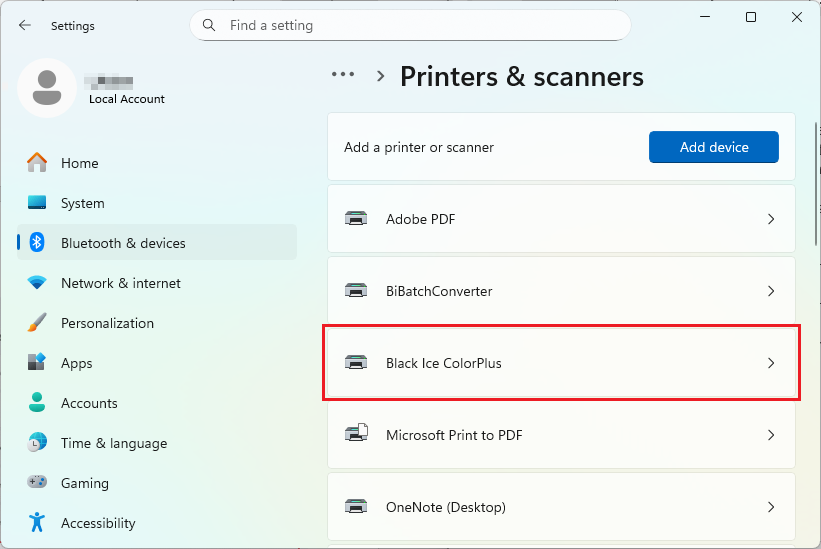
Task: Click the Black Ice ColorPlus printer icon
Action: click(356, 363)
